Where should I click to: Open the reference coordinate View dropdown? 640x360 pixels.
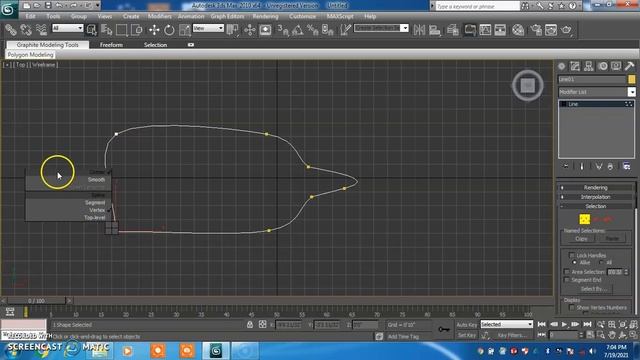tap(208, 28)
